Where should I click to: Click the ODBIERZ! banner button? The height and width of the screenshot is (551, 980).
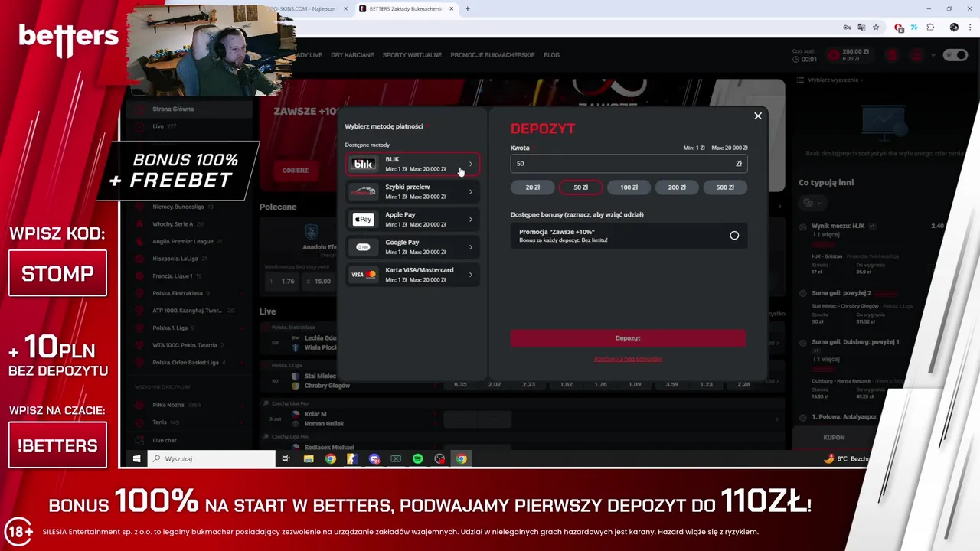(296, 171)
